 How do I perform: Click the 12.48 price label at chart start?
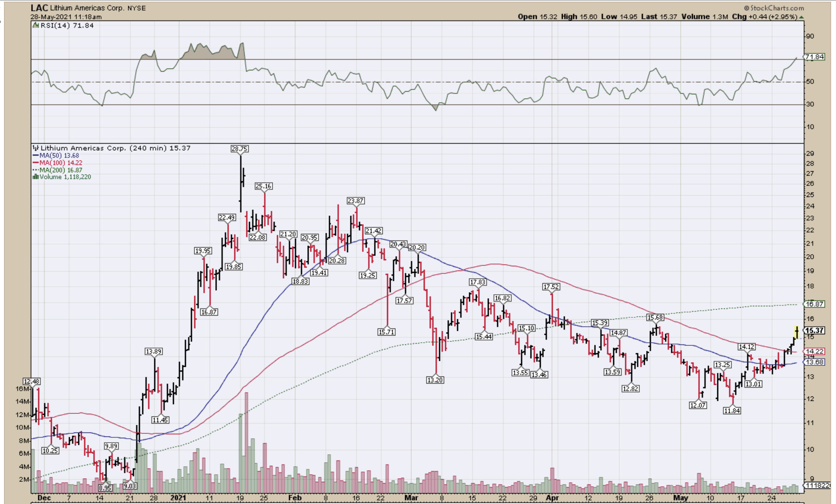click(x=32, y=381)
